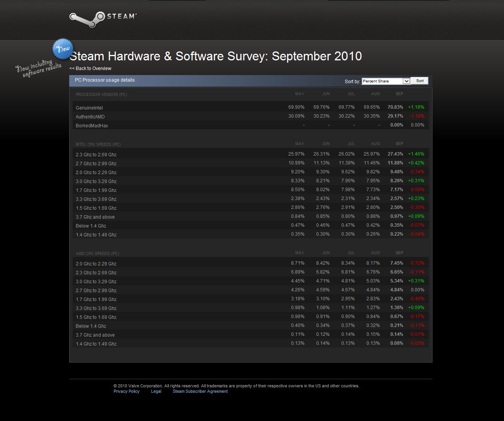
Task: Click the Steam logo in the header
Action: coord(103,19)
